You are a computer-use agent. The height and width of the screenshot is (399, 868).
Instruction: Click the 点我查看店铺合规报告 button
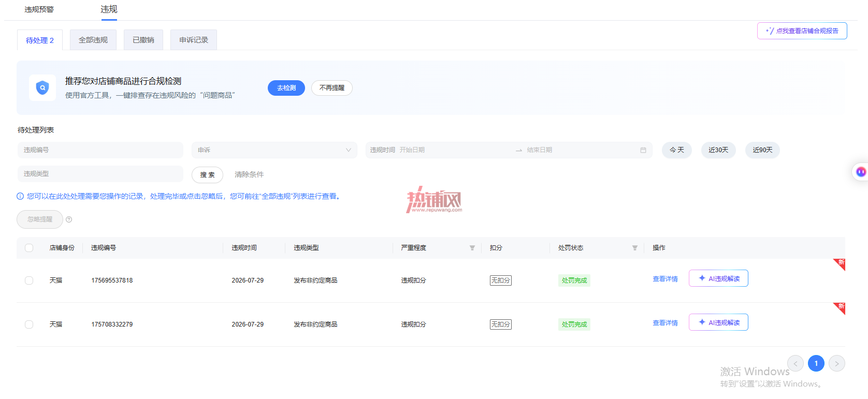(802, 31)
